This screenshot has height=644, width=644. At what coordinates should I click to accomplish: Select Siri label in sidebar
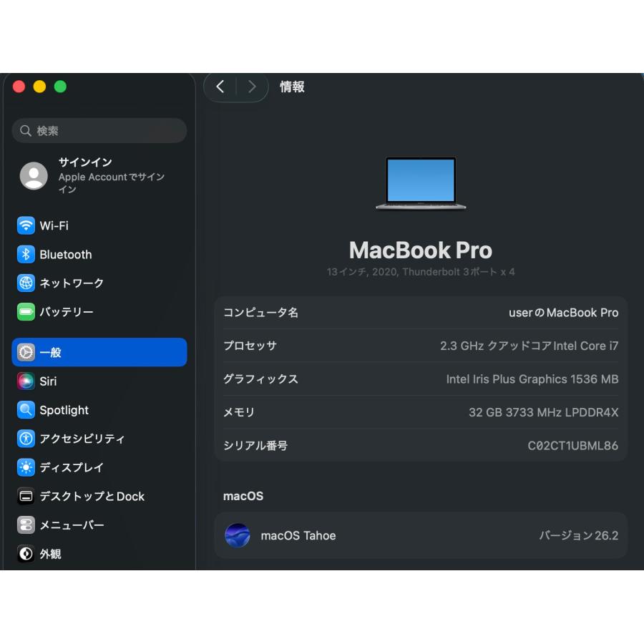[x=48, y=381]
